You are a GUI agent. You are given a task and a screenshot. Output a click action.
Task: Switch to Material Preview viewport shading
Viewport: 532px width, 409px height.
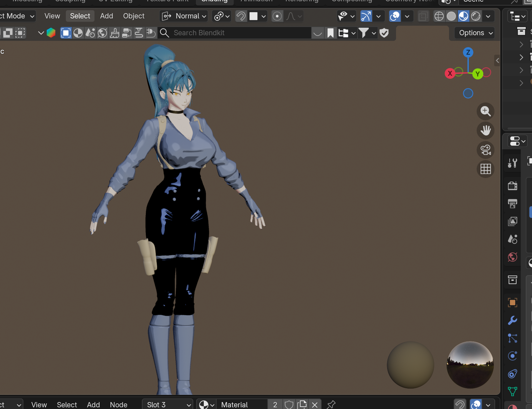[x=464, y=16]
